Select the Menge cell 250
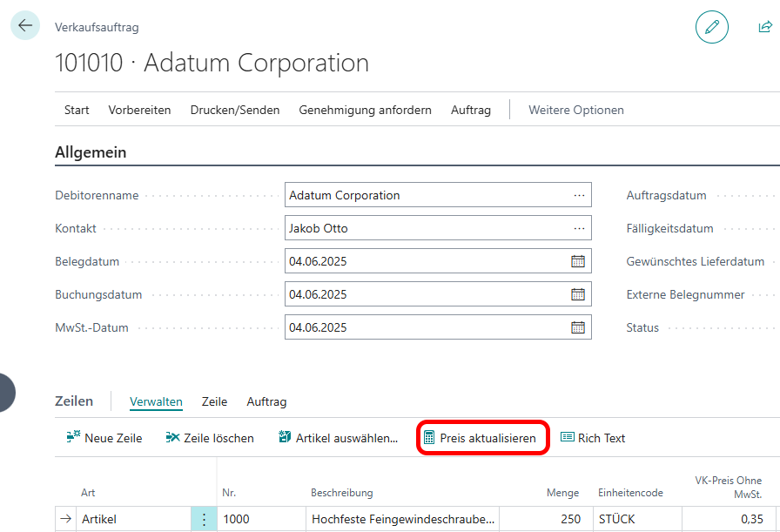This screenshot has height=532, width=780. pyautogui.click(x=546, y=519)
